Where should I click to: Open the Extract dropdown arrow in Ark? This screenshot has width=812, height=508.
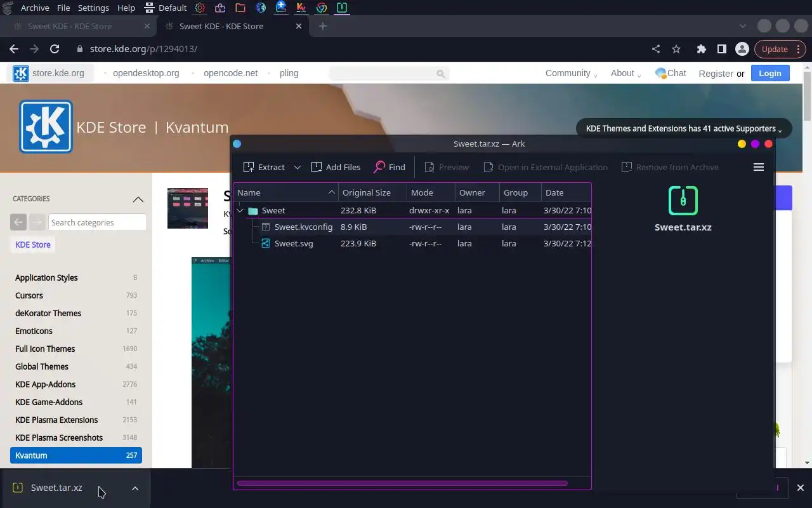tap(297, 167)
